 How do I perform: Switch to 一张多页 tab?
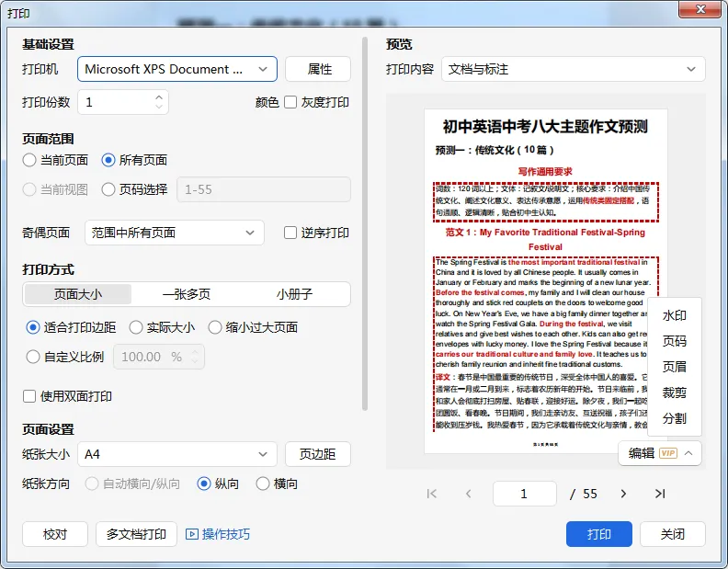[187, 294]
